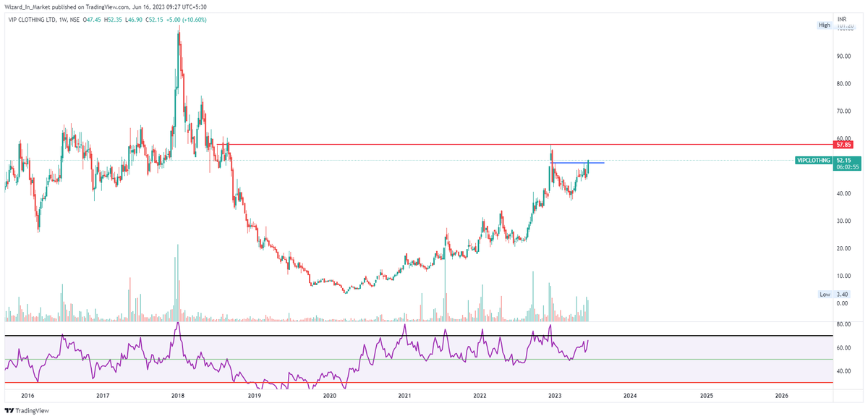
Task: Click the red 57.85 price tag
Action: (842, 145)
